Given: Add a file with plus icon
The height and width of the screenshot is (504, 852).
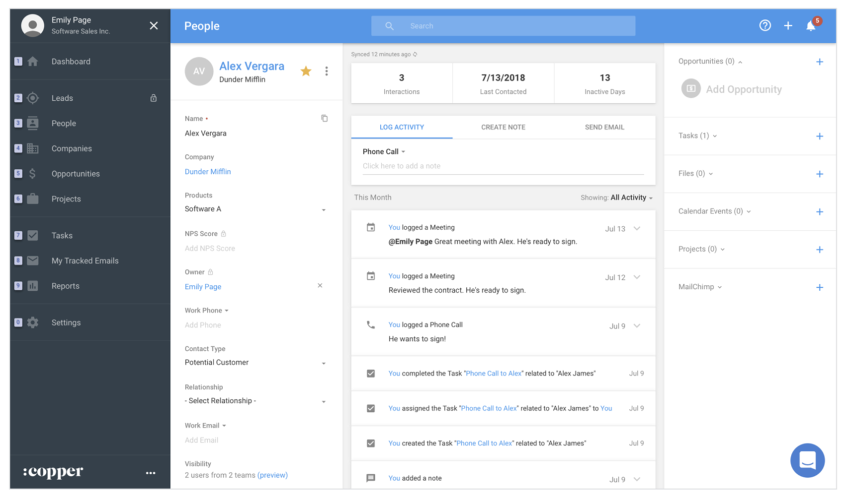Looking at the screenshot, I should click(x=819, y=174).
